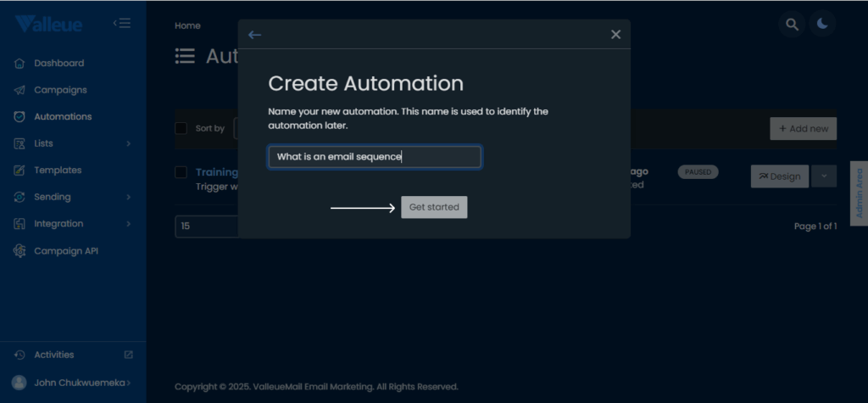Collapse the sidebar menu icon
The image size is (868, 403).
click(122, 23)
